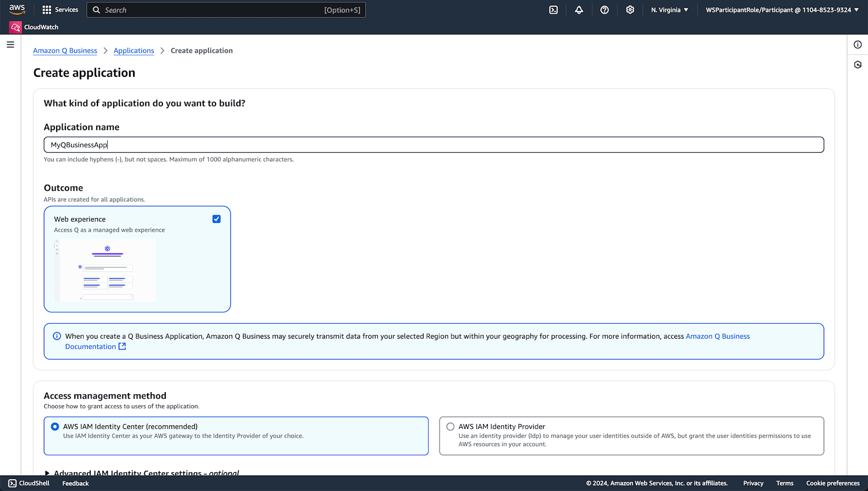
Task: Click the AWS services grid icon
Action: [46, 10]
